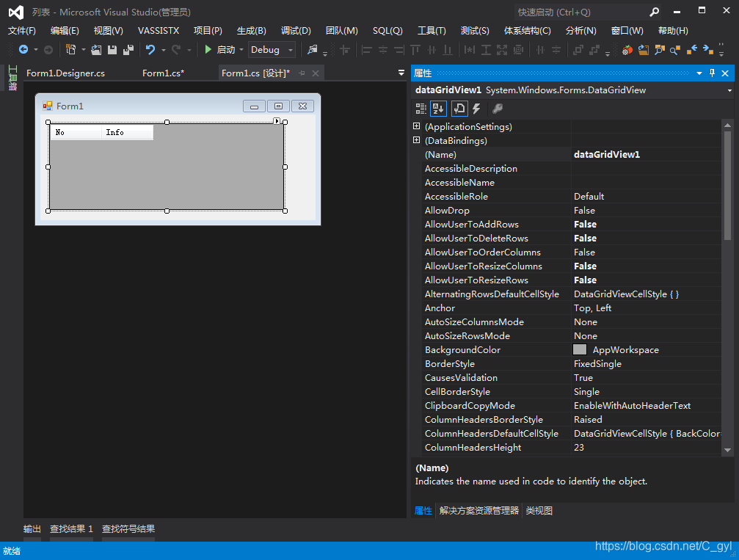Click the BackgroundColor AppWorkspace color swatch
Image resolution: width=739 pixels, height=560 pixels.
click(x=580, y=349)
